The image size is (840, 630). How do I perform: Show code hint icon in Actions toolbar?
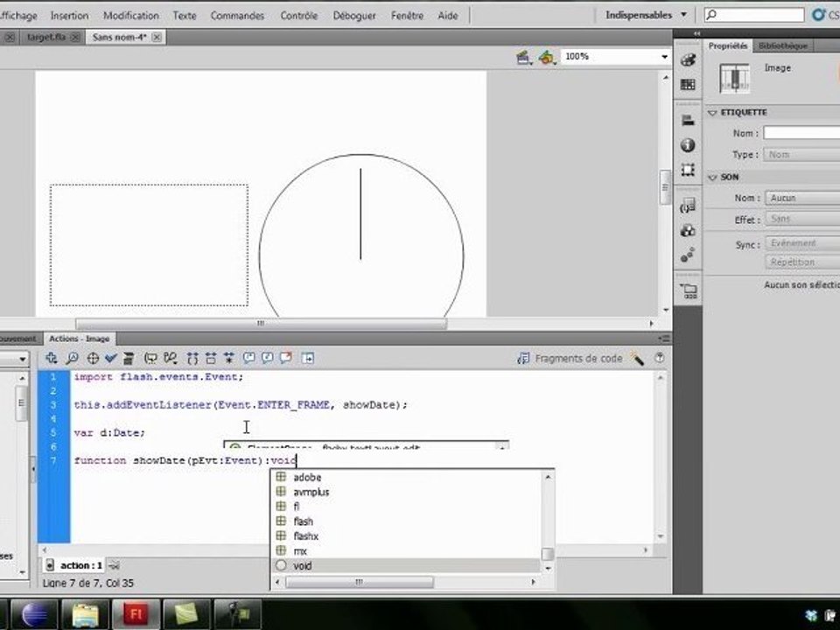point(150,358)
